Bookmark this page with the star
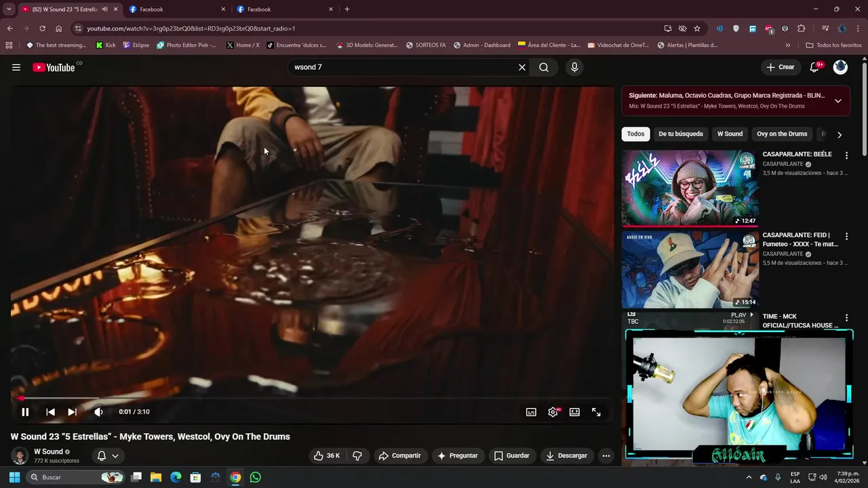The height and width of the screenshot is (488, 868). [x=696, y=28]
